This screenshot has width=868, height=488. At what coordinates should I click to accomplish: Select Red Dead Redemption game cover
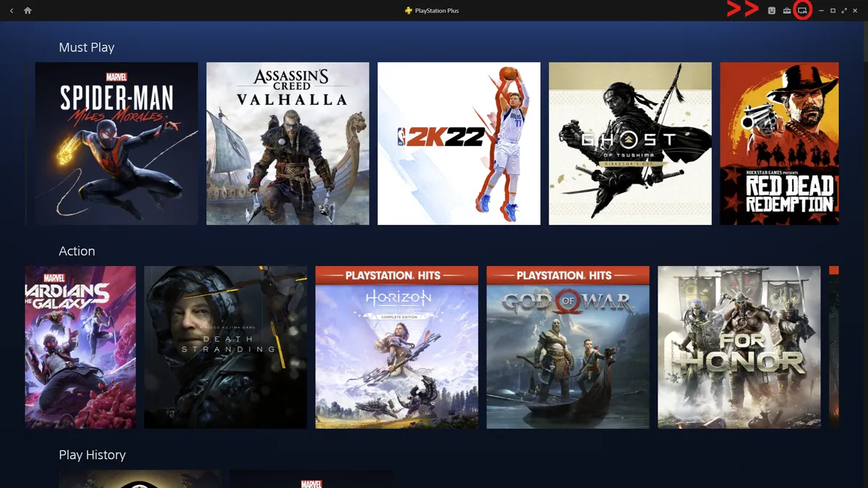(779, 143)
